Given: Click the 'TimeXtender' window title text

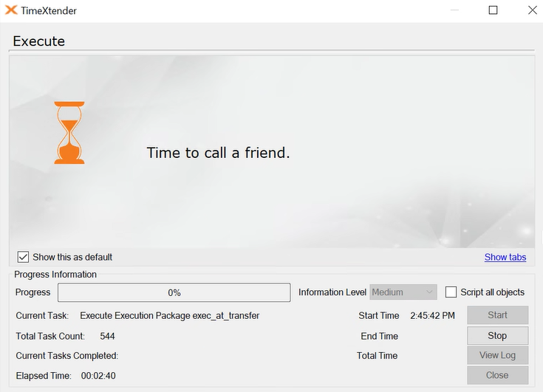Looking at the screenshot, I should (x=49, y=11).
